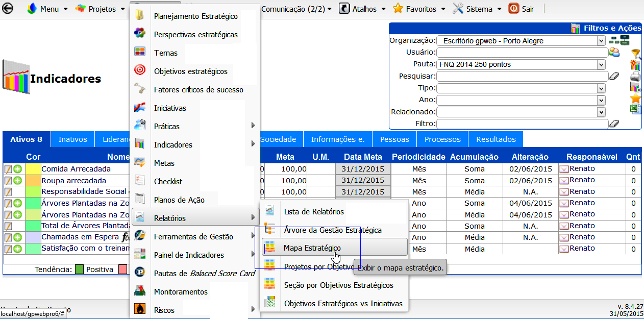Open the Iniciativas menu entry
Screen dimensions: 644x319
pyautogui.click(x=170, y=108)
